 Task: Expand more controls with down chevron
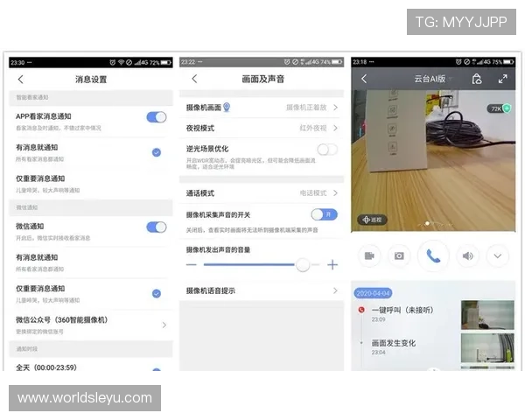(x=498, y=256)
